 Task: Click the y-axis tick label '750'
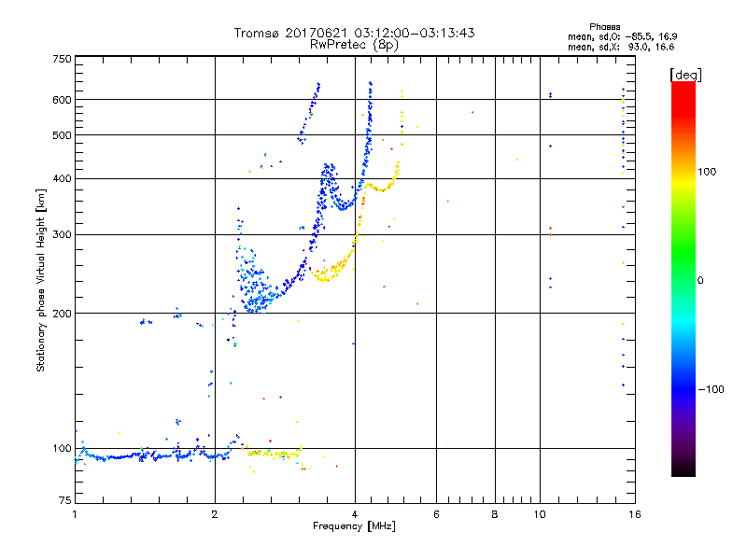(x=62, y=59)
